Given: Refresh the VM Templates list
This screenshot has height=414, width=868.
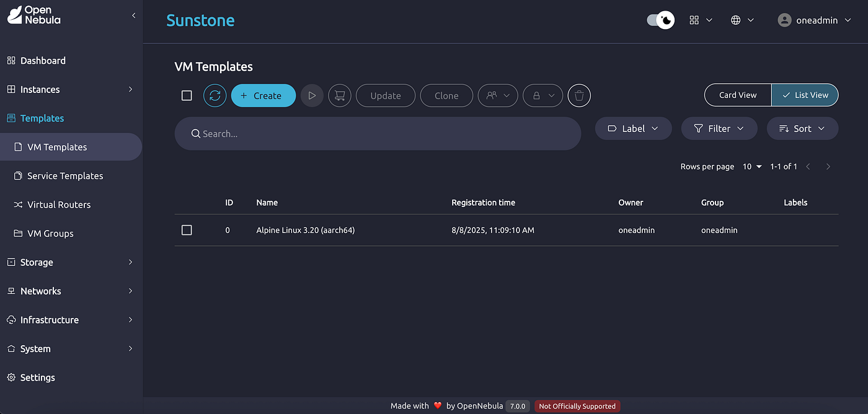Looking at the screenshot, I should click(215, 95).
